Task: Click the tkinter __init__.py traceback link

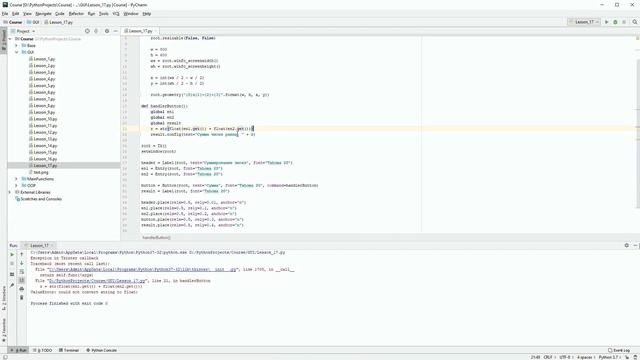Action: (x=142, y=269)
